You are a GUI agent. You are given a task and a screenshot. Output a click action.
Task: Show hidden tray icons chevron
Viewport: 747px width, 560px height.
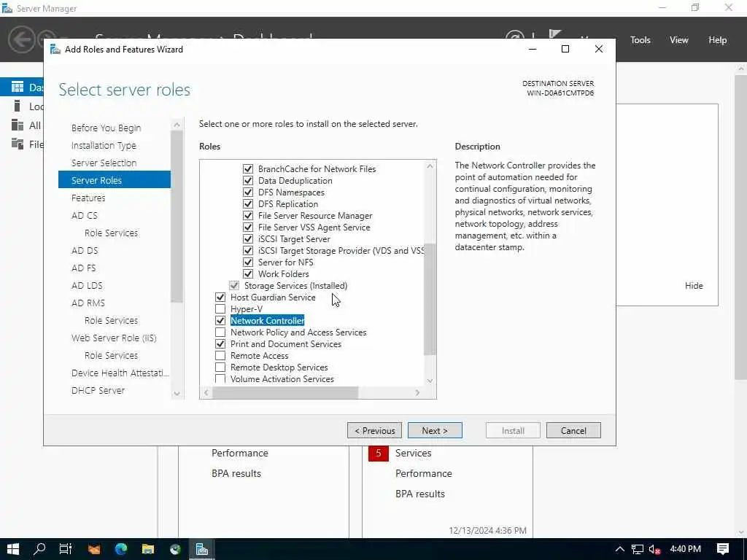620,550
